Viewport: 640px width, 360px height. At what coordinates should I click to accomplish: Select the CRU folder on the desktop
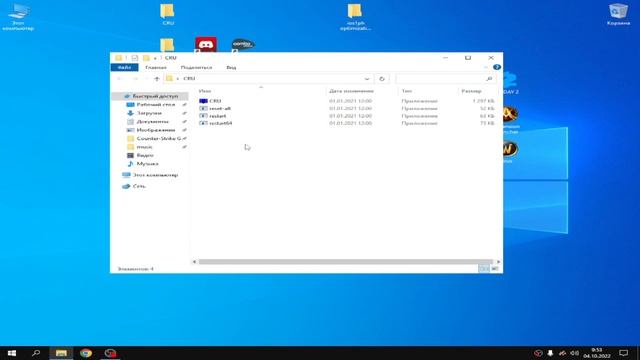167,15
